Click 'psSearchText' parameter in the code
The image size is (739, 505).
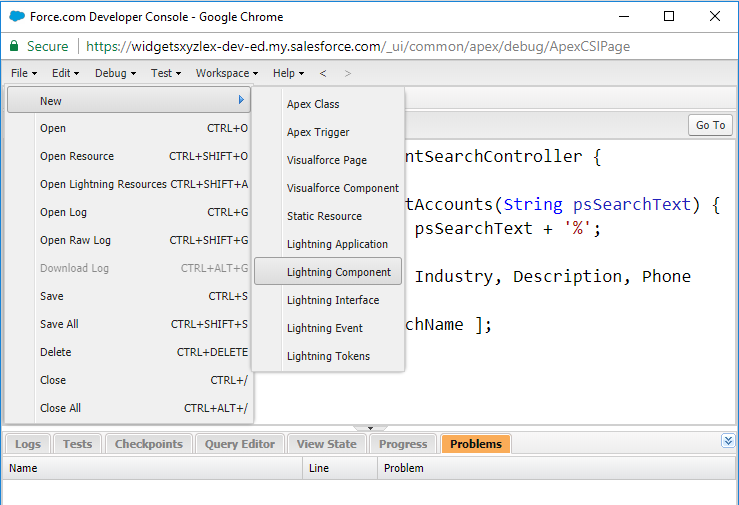pyautogui.click(x=632, y=204)
